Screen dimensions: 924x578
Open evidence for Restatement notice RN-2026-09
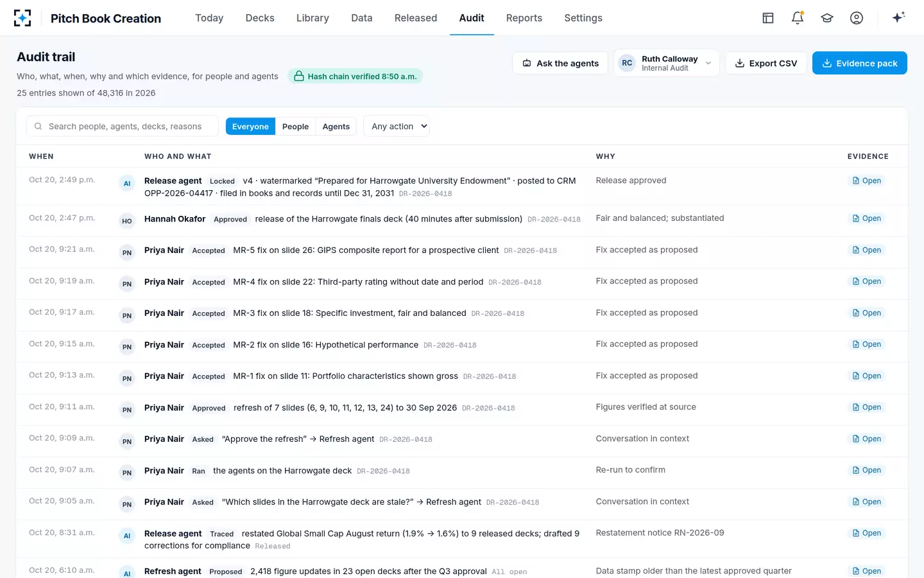coord(866,533)
